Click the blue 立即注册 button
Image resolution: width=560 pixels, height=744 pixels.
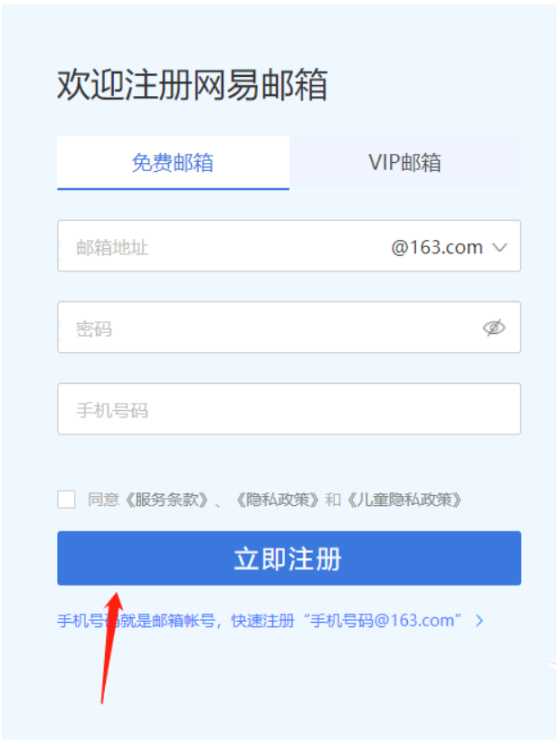[x=289, y=558]
